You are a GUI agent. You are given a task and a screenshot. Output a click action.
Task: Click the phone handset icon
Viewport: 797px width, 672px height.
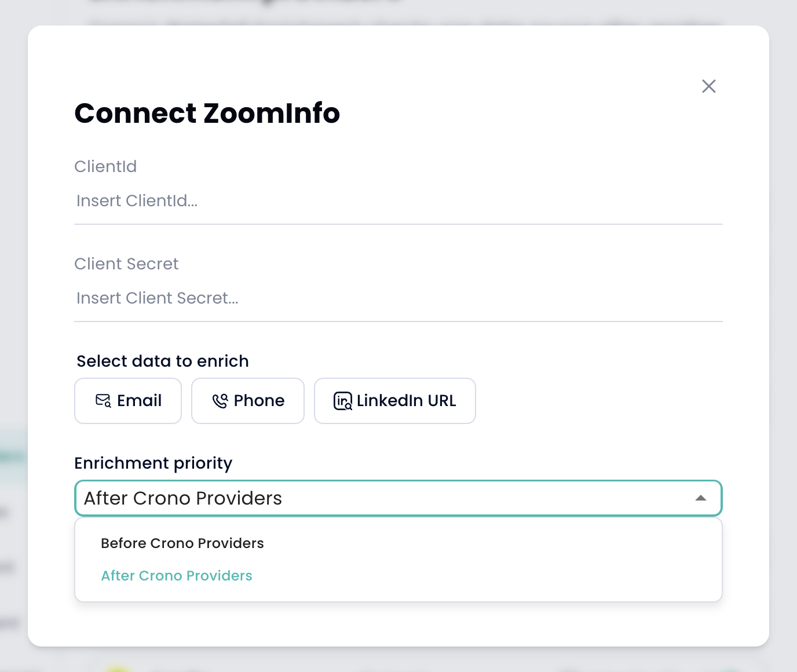(x=220, y=401)
